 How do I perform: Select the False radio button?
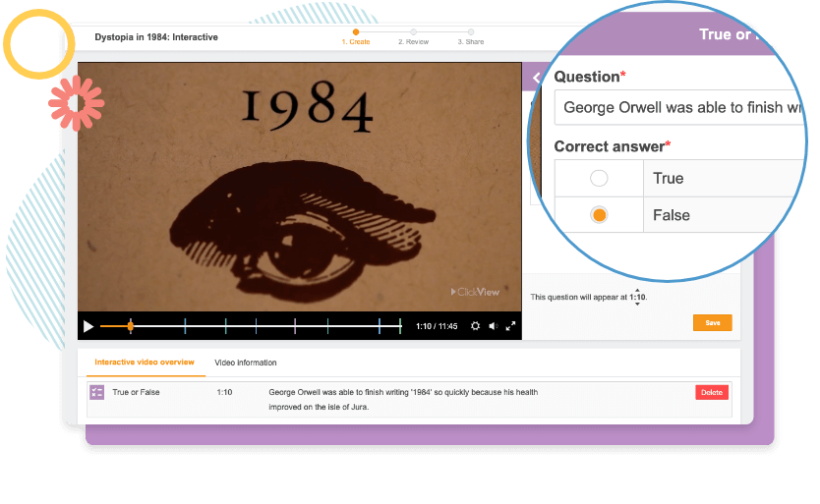point(598,215)
